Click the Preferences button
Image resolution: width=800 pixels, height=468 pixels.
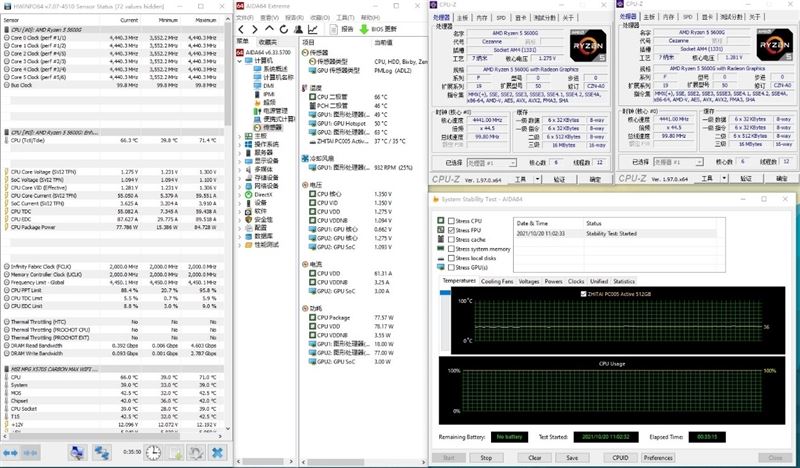(657, 457)
